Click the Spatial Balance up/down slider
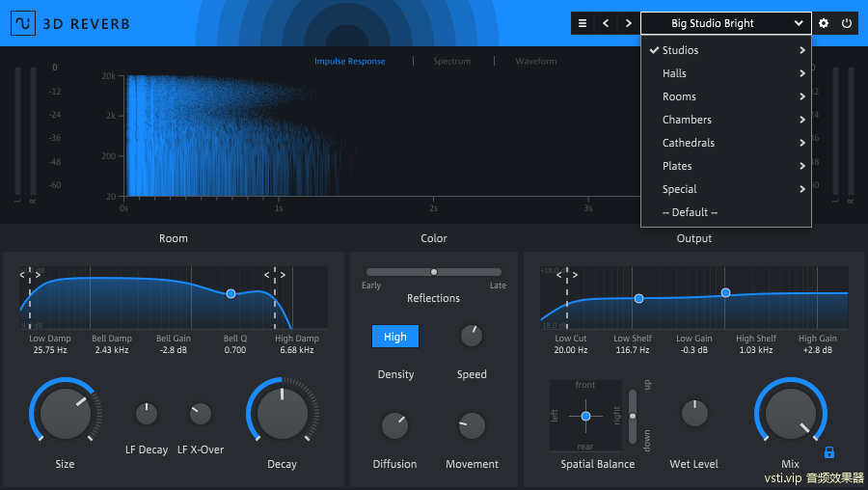Image resolution: width=868 pixels, height=490 pixels. coord(633,417)
